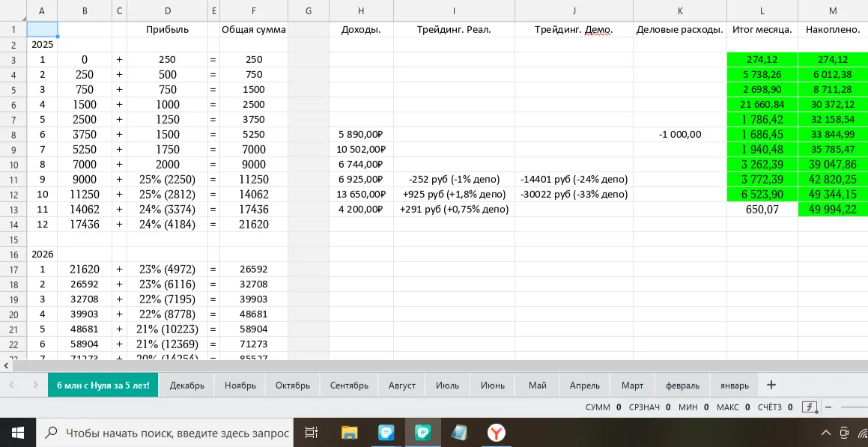This screenshot has width=868, height=447.
Task: Select row 8 header
Action: (x=13, y=135)
